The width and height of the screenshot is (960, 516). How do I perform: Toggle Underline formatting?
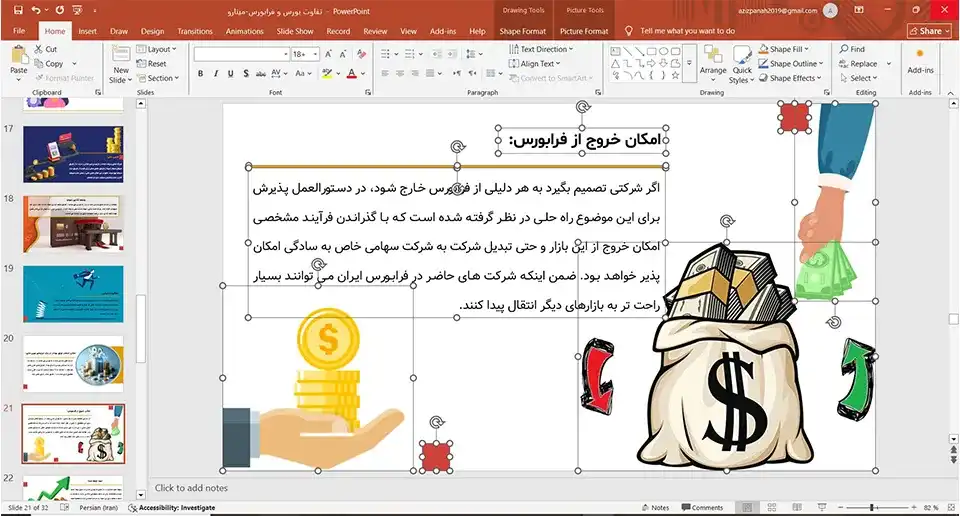(230, 73)
